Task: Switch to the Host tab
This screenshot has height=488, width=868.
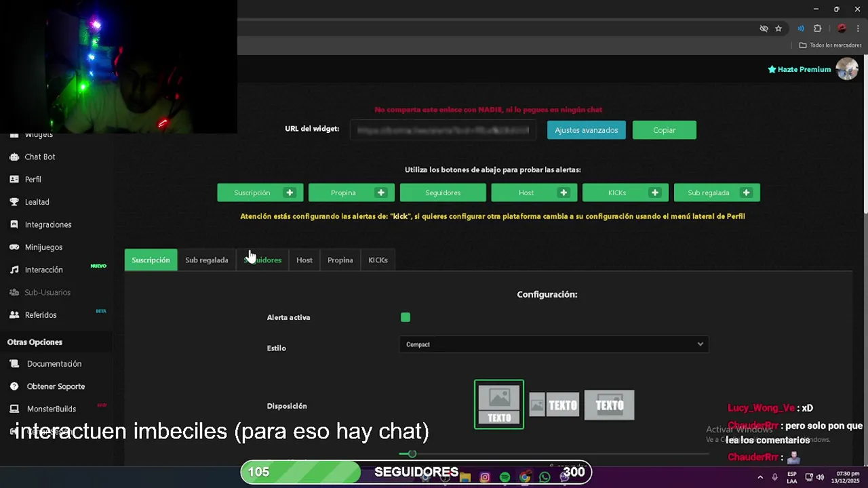Action: [x=304, y=260]
